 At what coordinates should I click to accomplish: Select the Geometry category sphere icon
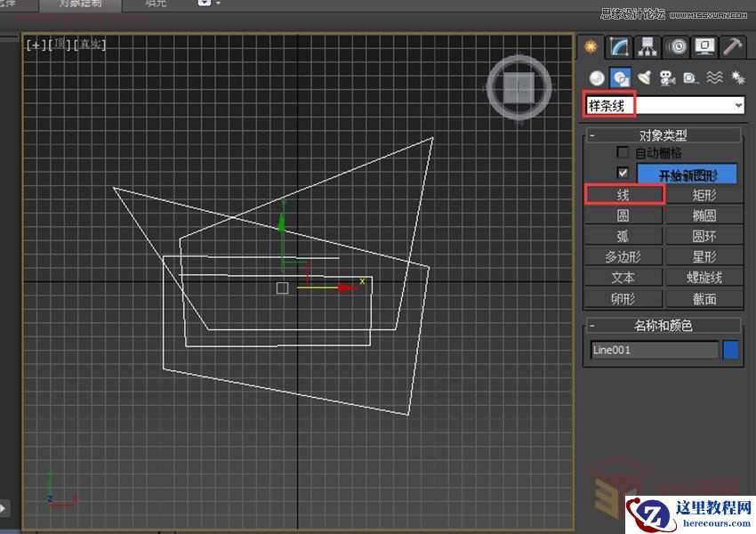coord(596,77)
